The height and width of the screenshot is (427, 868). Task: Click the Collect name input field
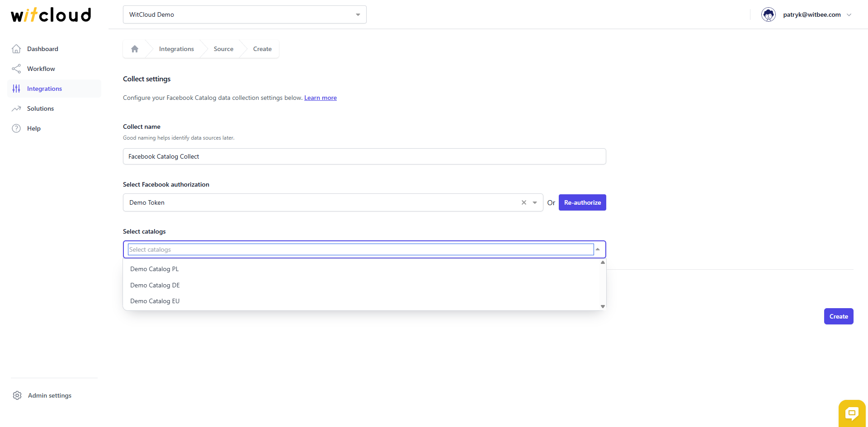point(364,156)
